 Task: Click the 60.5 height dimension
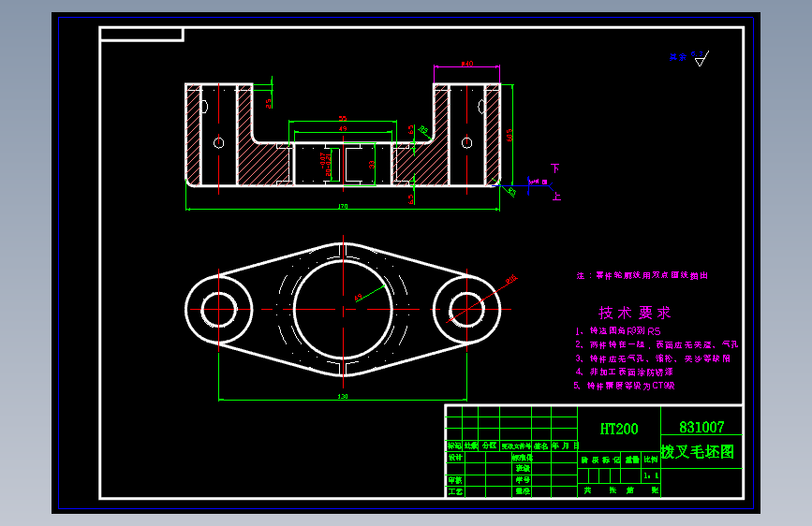pyautogui.click(x=509, y=135)
